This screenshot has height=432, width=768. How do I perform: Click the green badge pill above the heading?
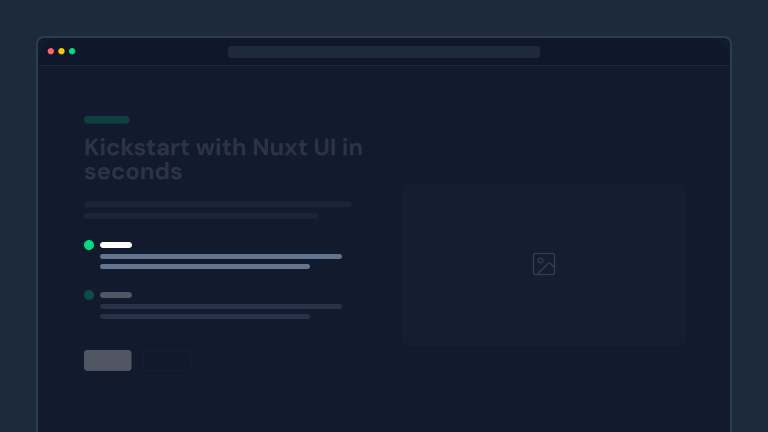(107, 120)
